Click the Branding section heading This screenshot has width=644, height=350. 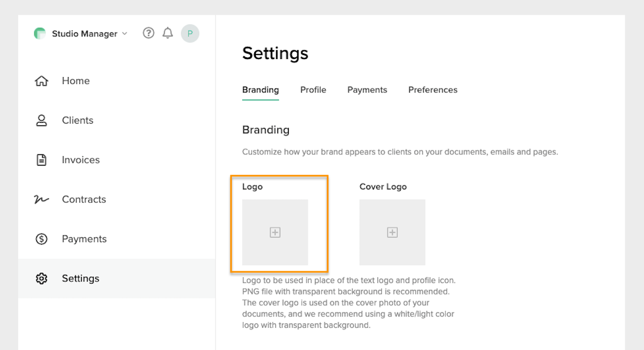pyautogui.click(x=266, y=130)
